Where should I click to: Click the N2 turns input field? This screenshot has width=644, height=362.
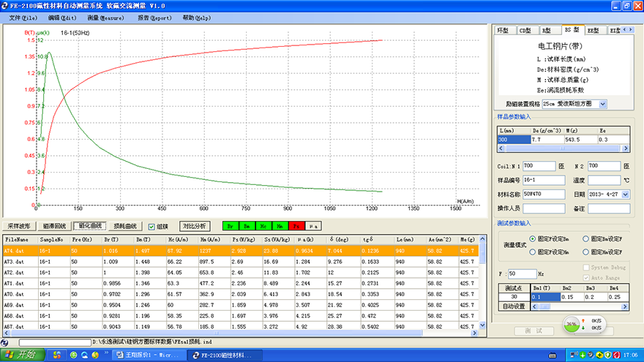[x=604, y=166]
